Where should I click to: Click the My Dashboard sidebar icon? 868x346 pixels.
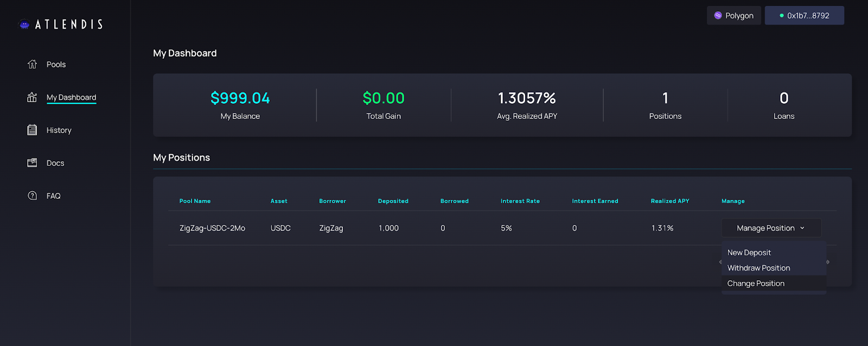click(33, 97)
